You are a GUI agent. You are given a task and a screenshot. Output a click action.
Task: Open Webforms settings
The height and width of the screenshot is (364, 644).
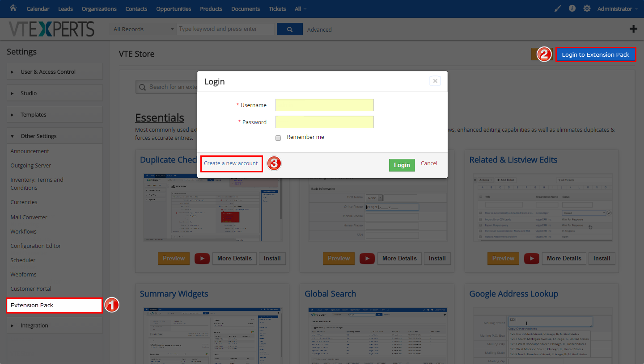[x=24, y=274]
